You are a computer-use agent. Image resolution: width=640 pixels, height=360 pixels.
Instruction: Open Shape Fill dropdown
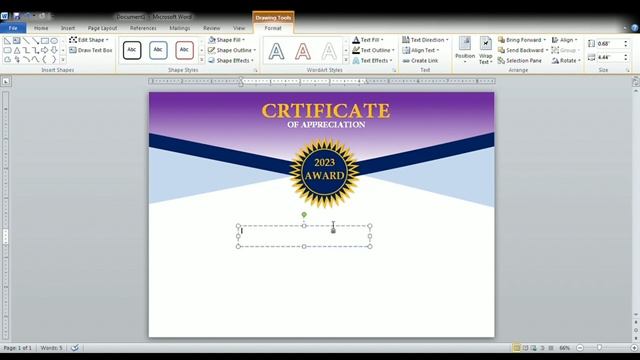click(x=227, y=40)
